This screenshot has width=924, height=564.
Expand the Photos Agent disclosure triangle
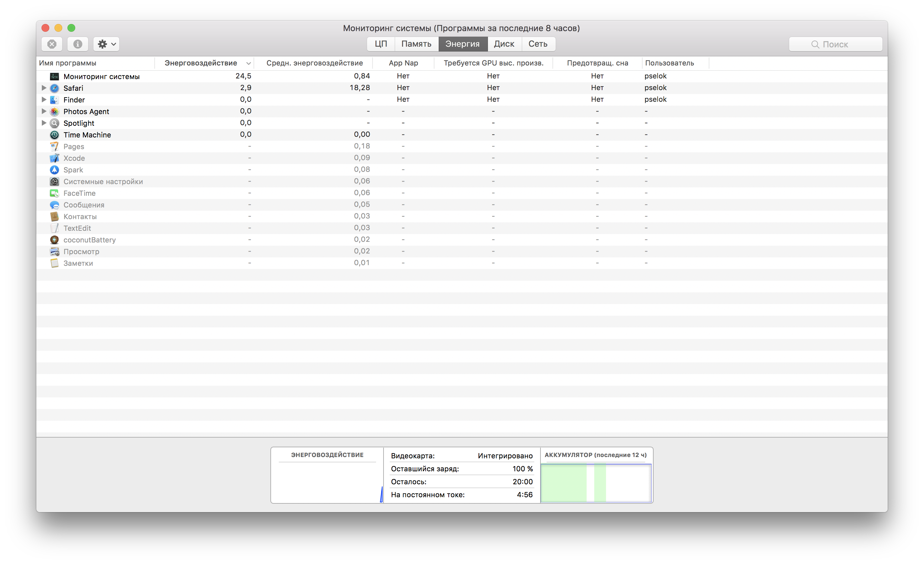coord(44,111)
